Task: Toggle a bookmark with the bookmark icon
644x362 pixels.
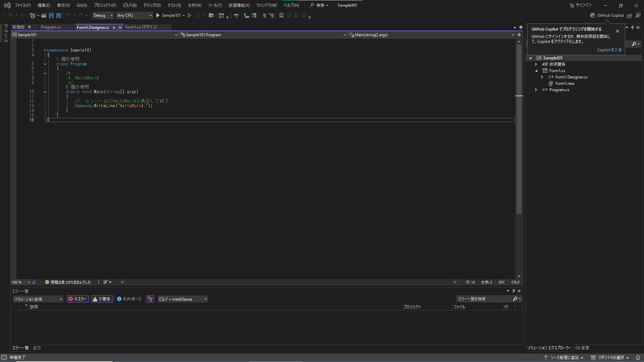Action: (x=281, y=15)
